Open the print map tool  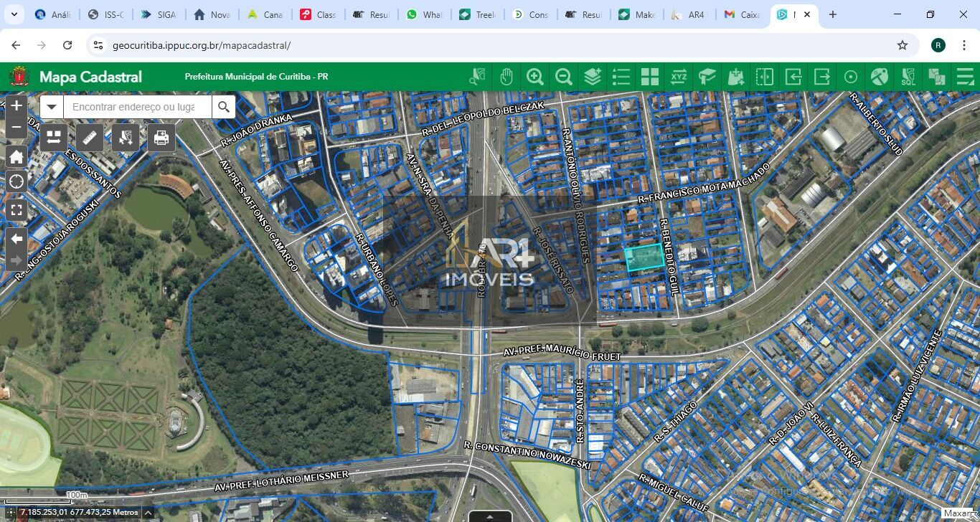(x=161, y=137)
